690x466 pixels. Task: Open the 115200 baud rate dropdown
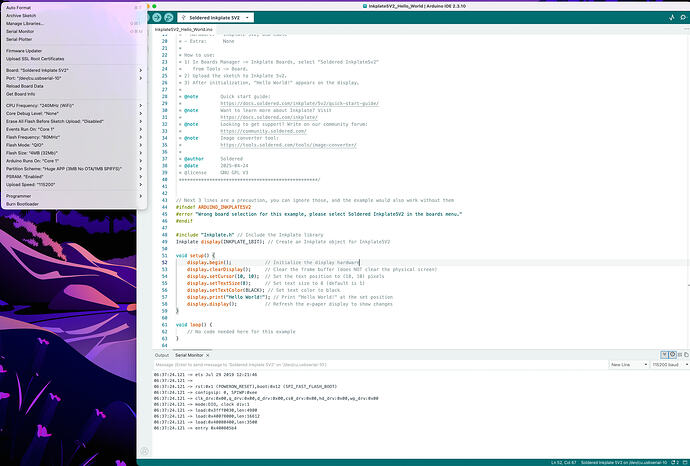(670, 365)
